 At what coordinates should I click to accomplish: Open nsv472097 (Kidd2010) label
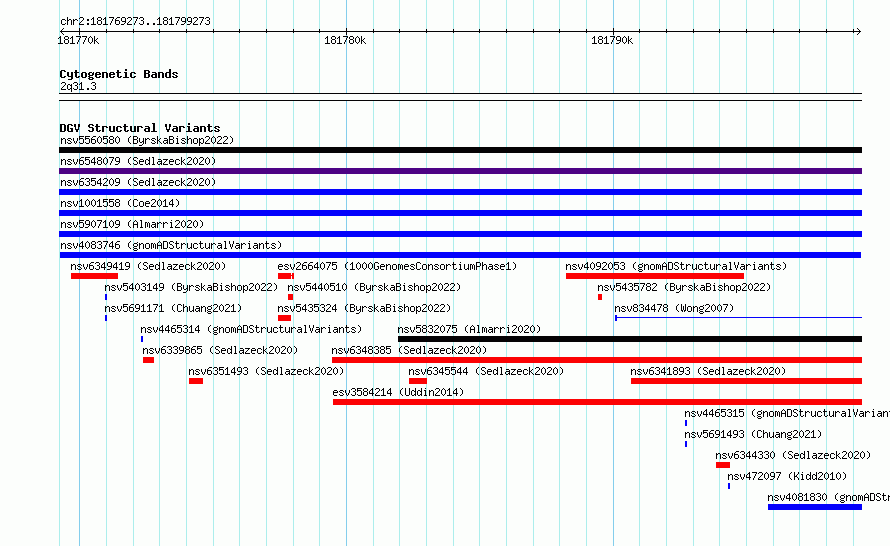(x=787, y=476)
